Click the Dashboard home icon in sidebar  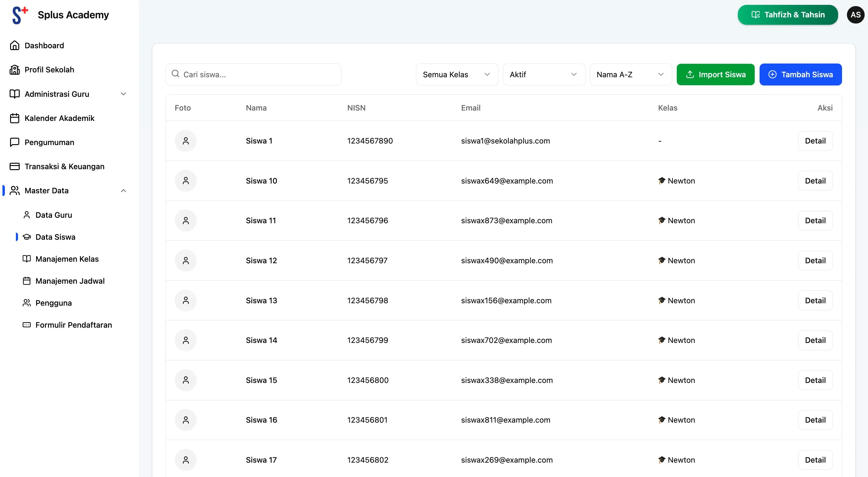click(x=14, y=45)
